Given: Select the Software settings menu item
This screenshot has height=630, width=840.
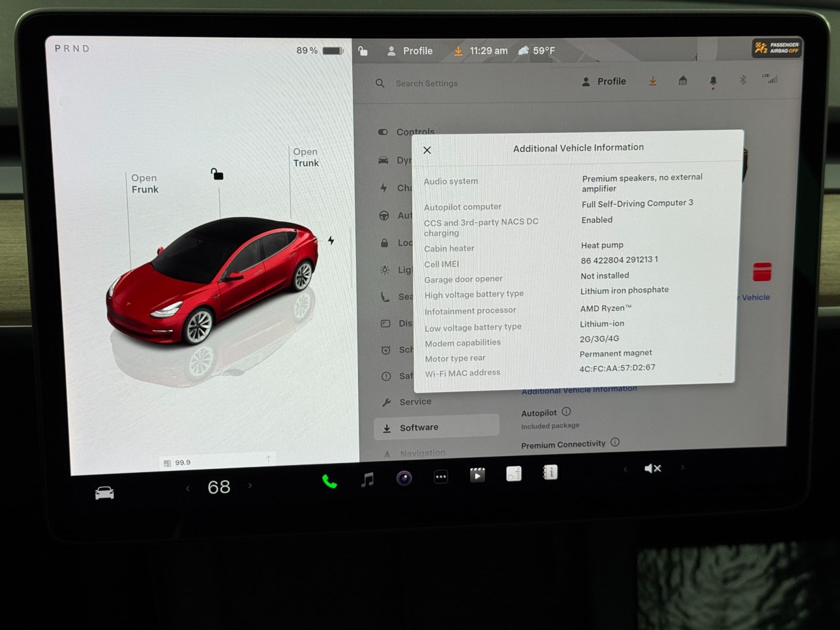Looking at the screenshot, I should tap(419, 427).
